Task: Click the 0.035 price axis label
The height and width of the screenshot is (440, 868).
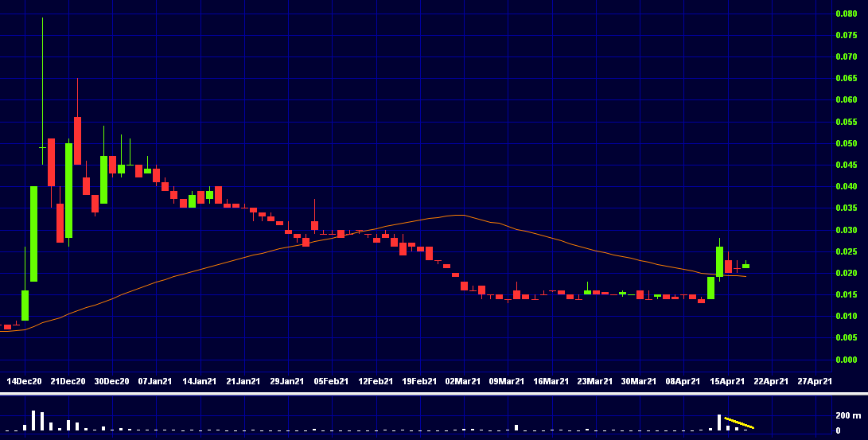Action: click(846, 208)
